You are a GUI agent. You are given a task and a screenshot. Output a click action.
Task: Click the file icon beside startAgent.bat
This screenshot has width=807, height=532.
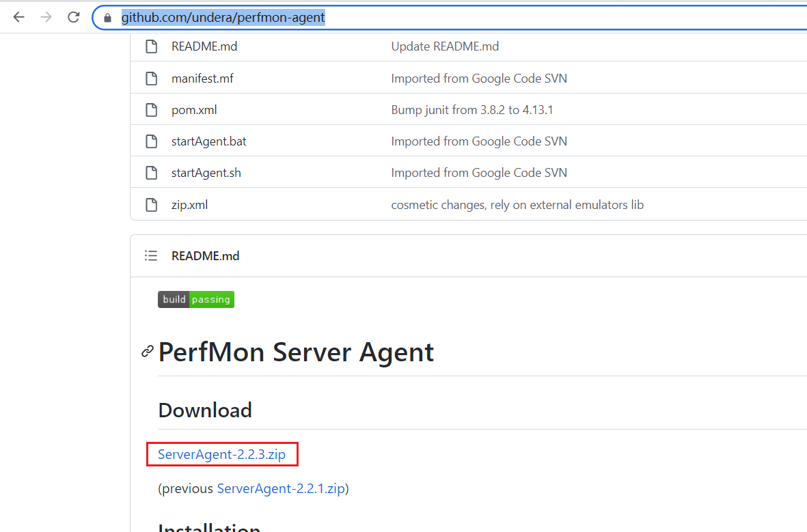click(x=151, y=141)
